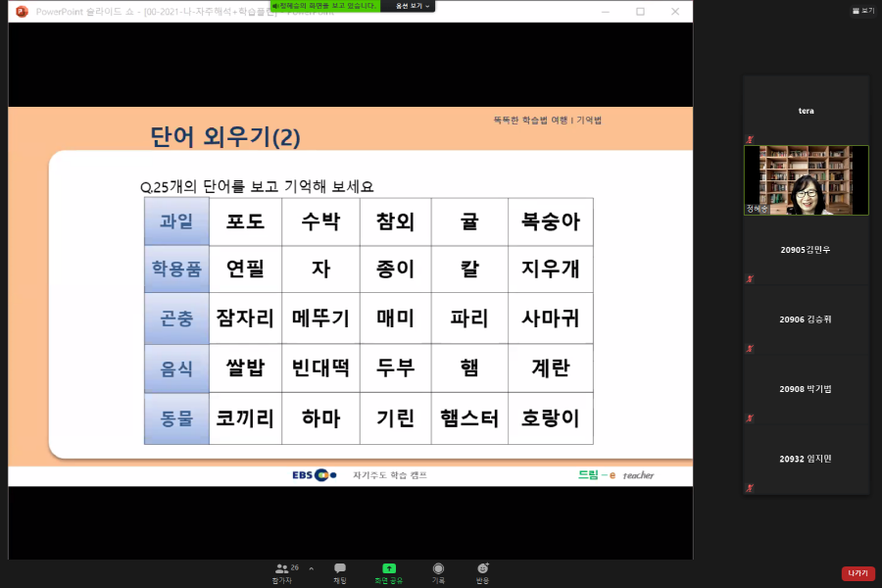Select the 20906 participant tile
This screenshot has width=882, height=588.
[807, 319]
